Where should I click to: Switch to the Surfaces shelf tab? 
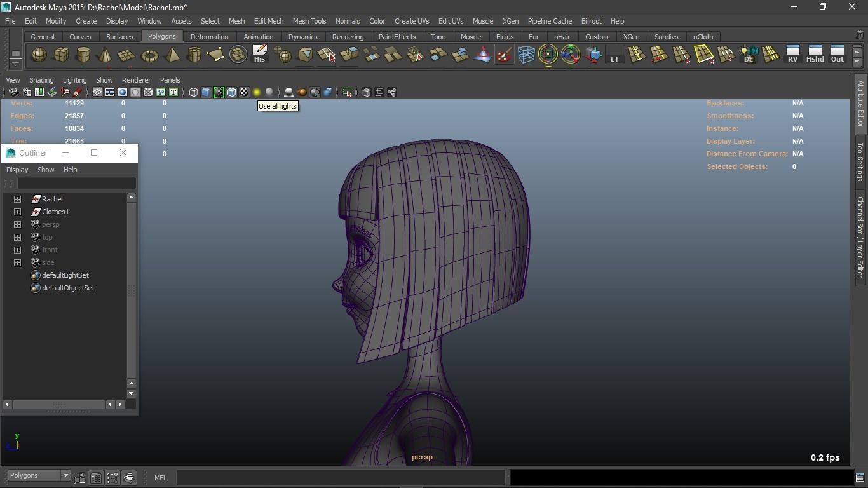[x=119, y=37]
